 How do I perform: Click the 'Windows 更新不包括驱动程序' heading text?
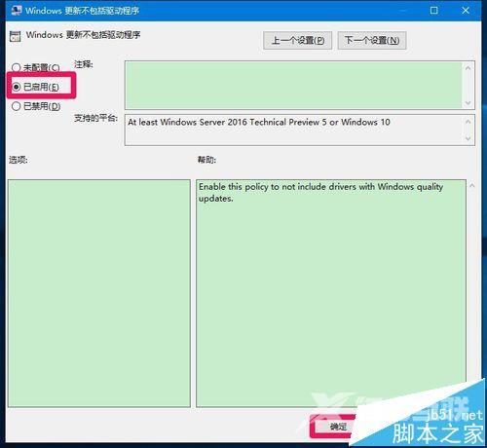point(83,35)
